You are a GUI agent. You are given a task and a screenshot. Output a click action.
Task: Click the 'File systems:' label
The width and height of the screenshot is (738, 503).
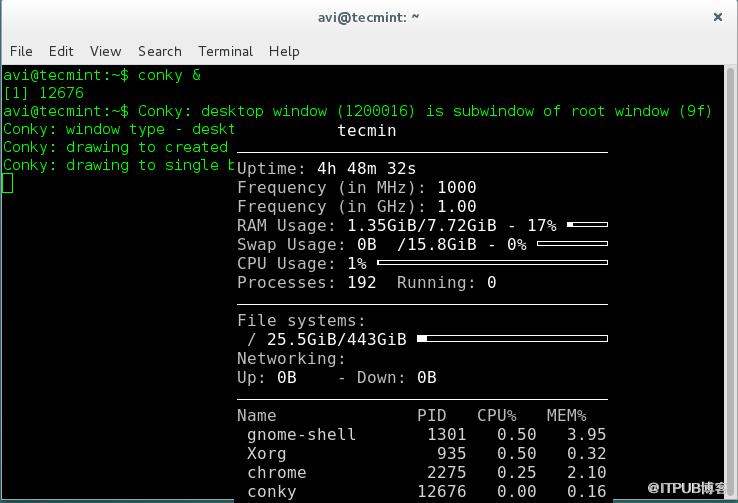pyautogui.click(x=301, y=320)
